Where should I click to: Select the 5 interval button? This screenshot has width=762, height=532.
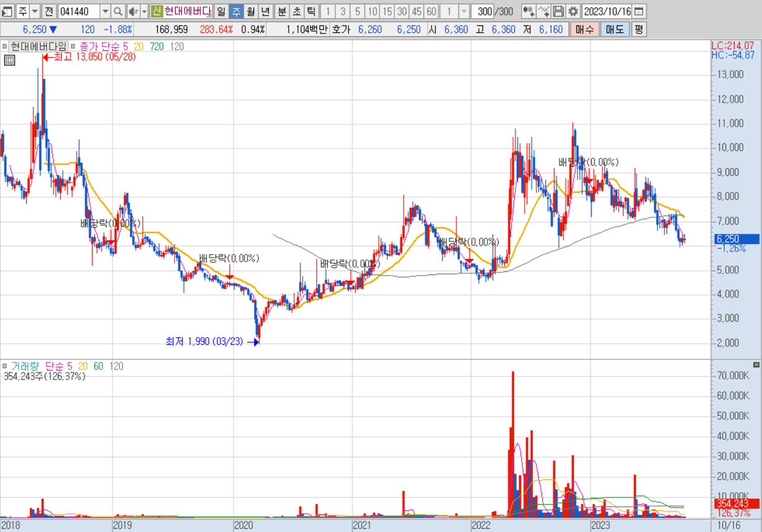357,11
